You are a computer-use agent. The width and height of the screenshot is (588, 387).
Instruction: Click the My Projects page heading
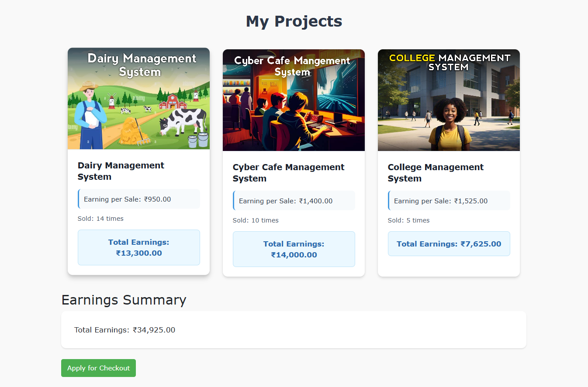pos(294,21)
